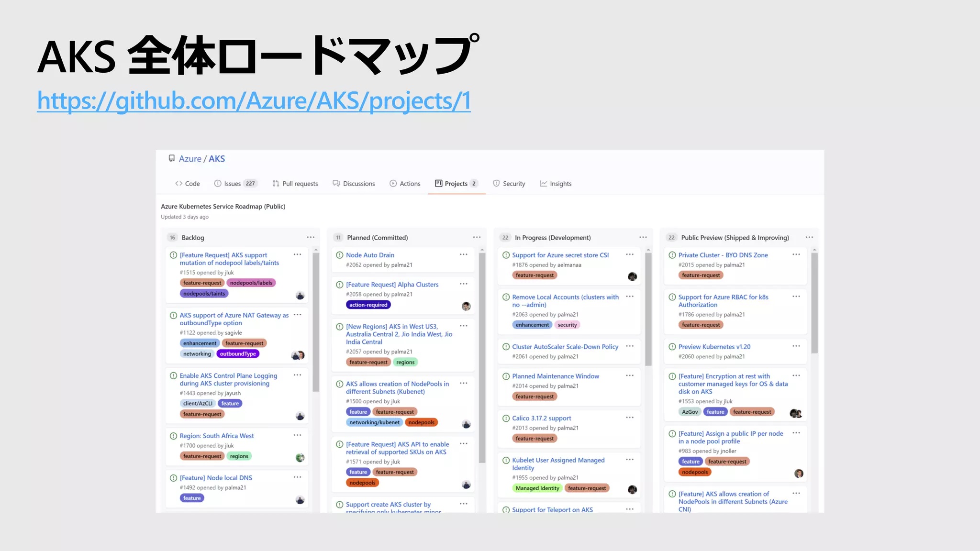Open the Cluster AutoScaler Scale-Down Policy issue

pyautogui.click(x=565, y=347)
